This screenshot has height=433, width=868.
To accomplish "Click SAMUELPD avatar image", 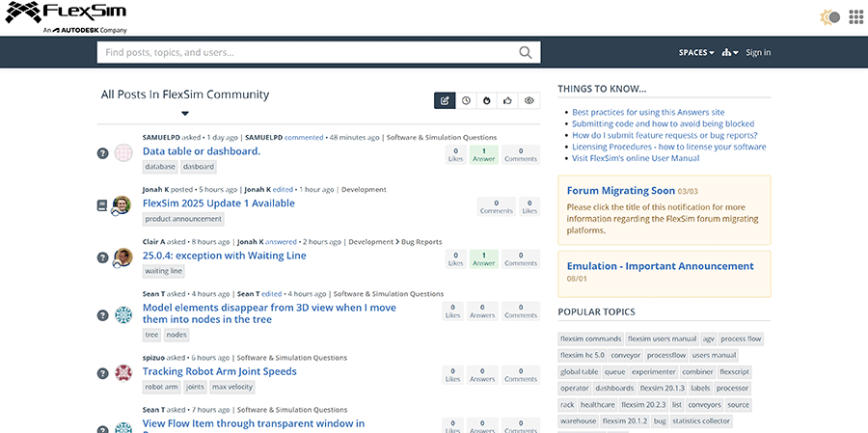I will (122, 152).
